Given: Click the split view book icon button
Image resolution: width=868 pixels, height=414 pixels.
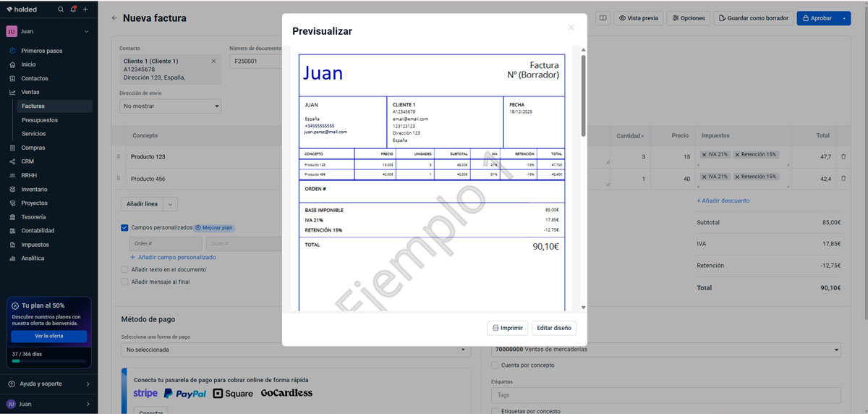Looking at the screenshot, I should 603,18.
